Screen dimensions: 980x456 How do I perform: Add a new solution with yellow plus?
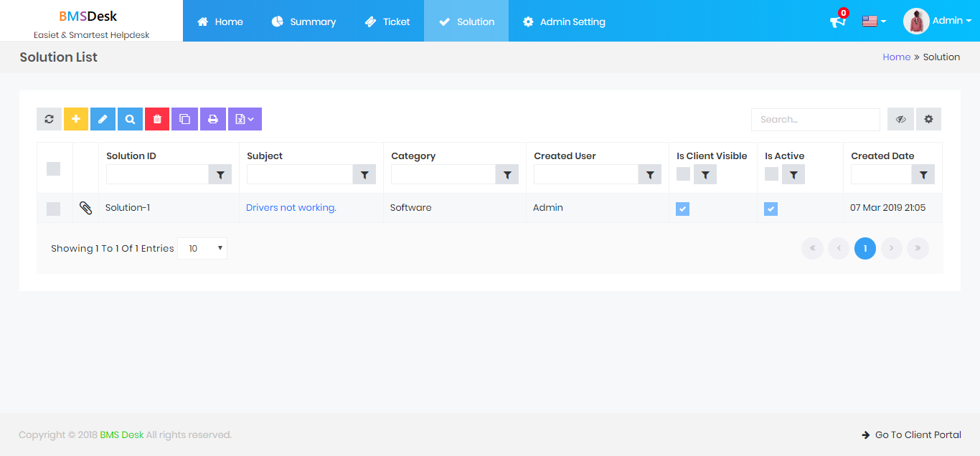click(76, 119)
